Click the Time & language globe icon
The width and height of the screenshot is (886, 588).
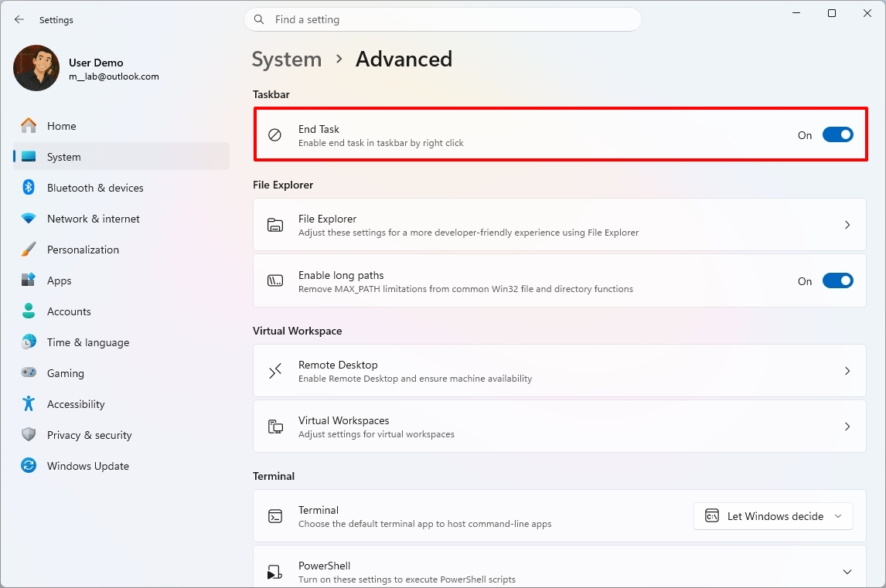[29, 342]
